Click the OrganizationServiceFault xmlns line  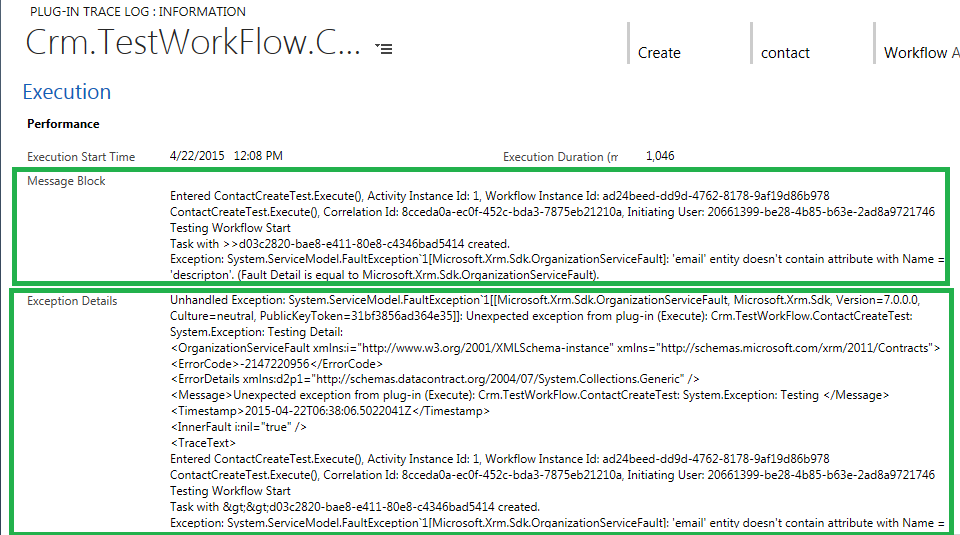(555, 348)
